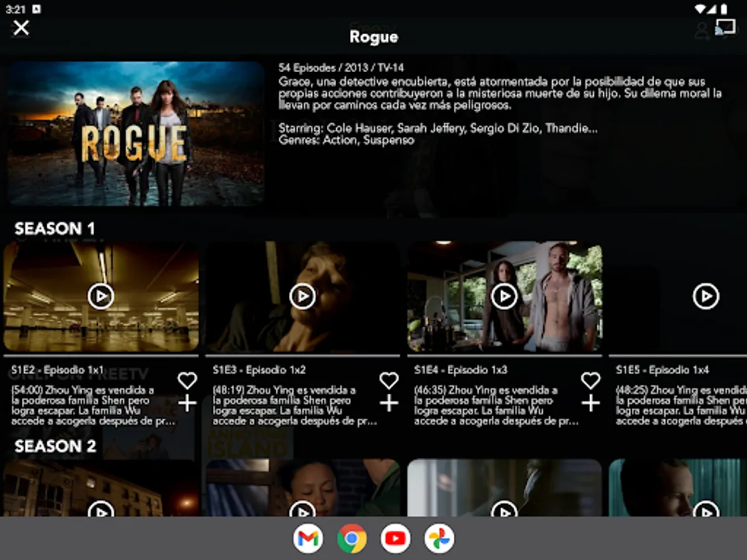Select the S1E3 - Episodio 1x2 title

click(x=260, y=370)
